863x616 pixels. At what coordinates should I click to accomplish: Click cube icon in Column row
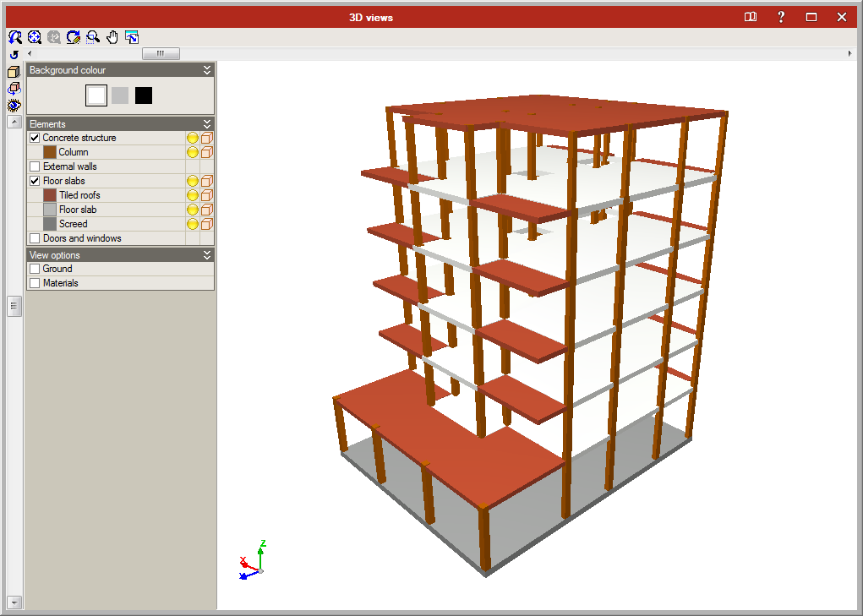pos(207,152)
